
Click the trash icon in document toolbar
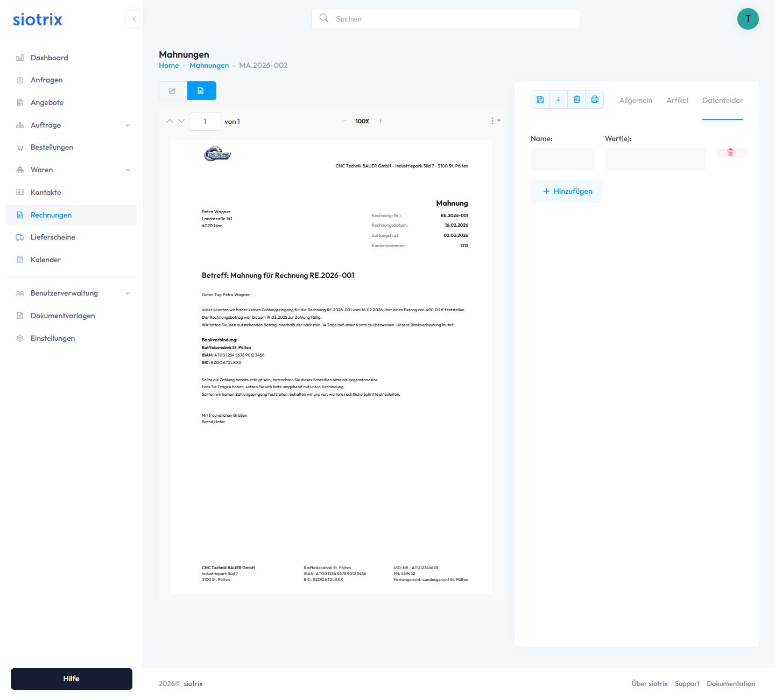(576, 100)
